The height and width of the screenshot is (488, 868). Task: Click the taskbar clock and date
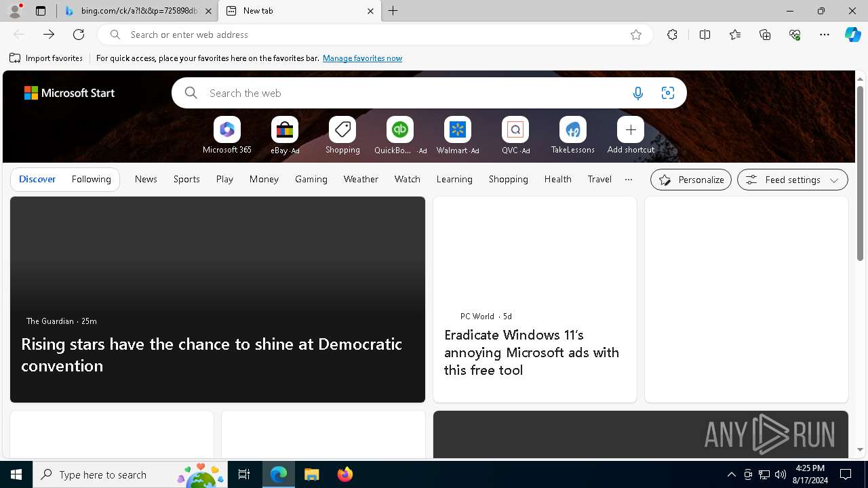click(x=810, y=474)
